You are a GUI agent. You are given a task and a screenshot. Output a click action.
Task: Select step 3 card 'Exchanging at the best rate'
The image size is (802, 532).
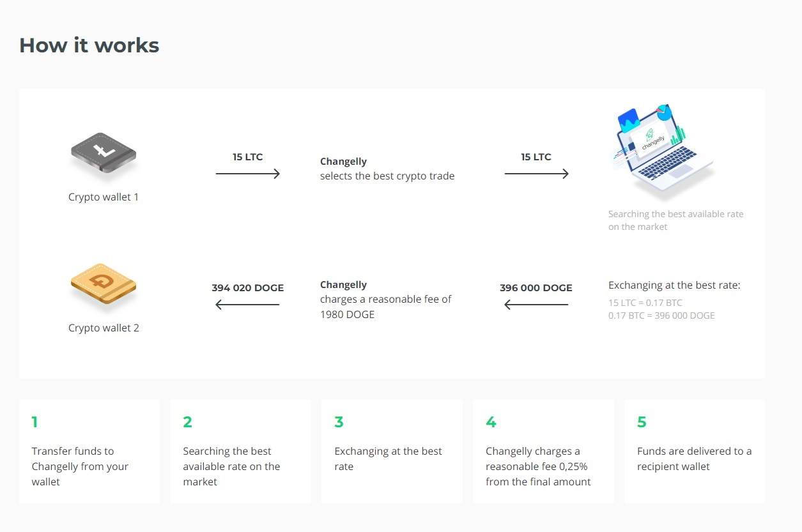pyautogui.click(x=392, y=451)
